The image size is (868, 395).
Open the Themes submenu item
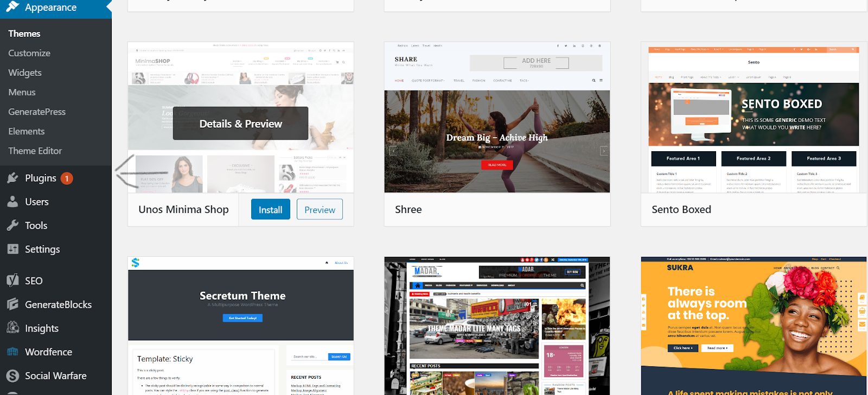click(x=24, y=34)
